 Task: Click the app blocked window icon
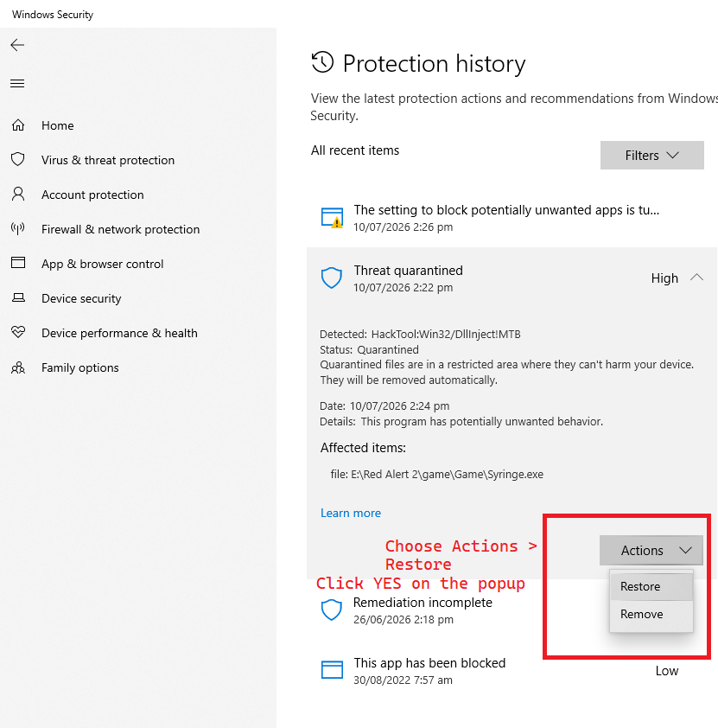coord(332,670)
